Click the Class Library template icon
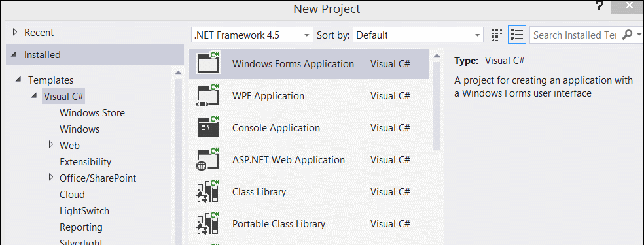The width and height of the screenshot is (644, 245). coord(208,191)
